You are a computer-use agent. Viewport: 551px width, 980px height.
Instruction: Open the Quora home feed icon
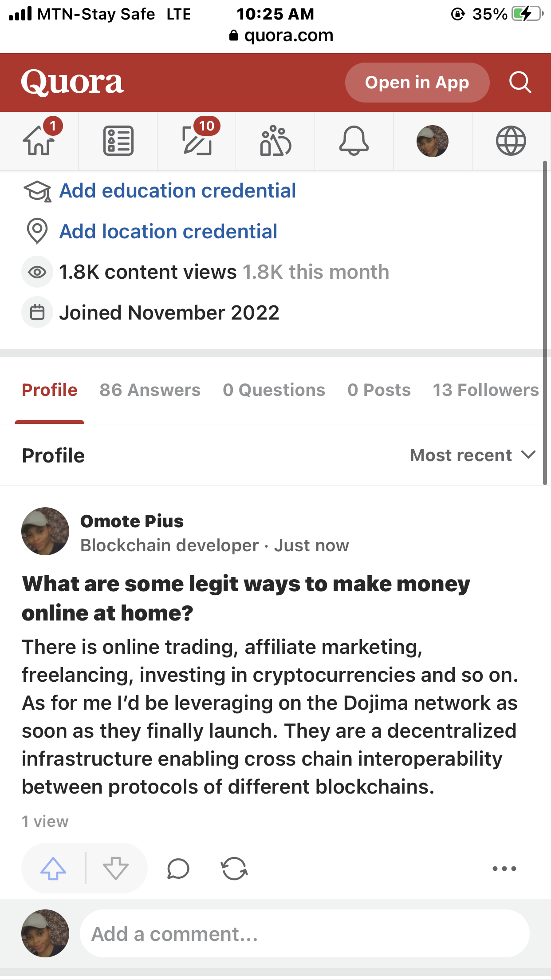[39, 141]
